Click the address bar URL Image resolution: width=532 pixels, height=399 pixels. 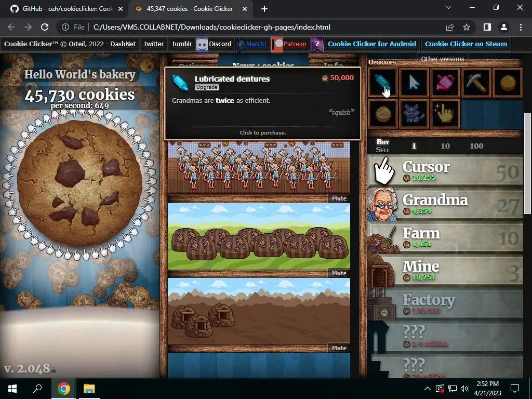(x=212, y=27)
